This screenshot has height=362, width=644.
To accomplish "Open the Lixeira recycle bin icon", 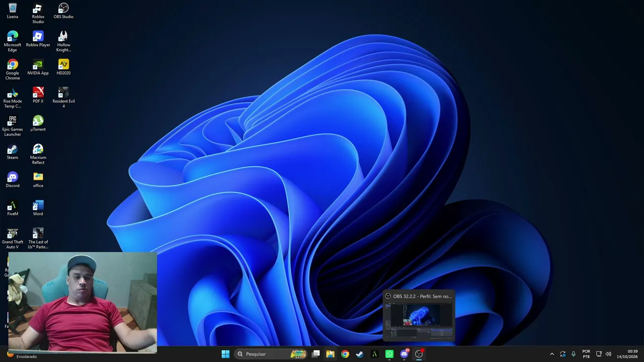I will [x=13, y=11].
